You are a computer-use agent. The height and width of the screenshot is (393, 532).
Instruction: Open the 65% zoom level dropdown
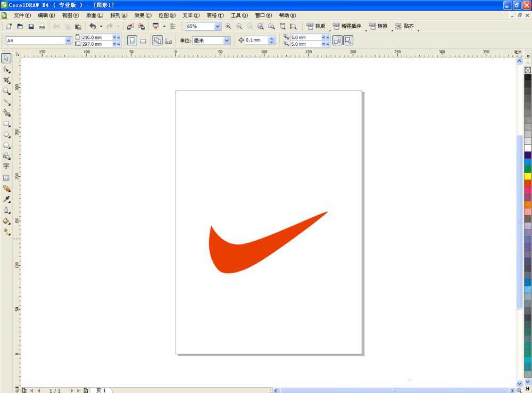coord(218,26)
